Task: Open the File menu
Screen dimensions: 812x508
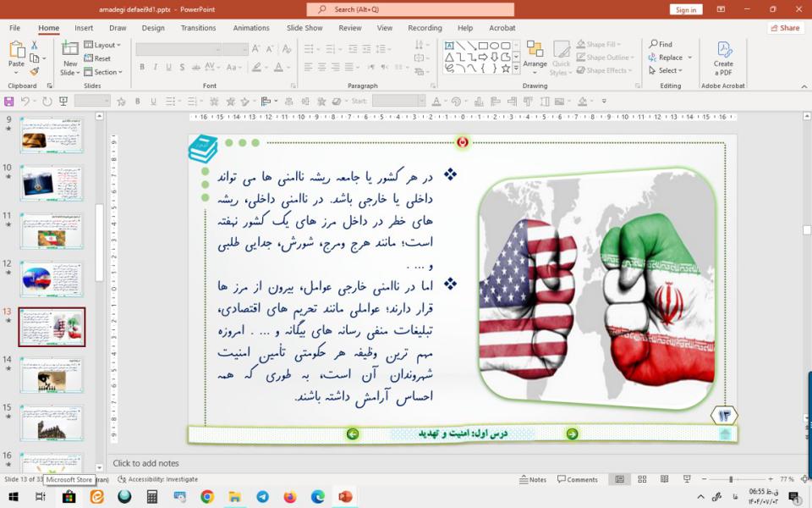Action: [14, 28]
